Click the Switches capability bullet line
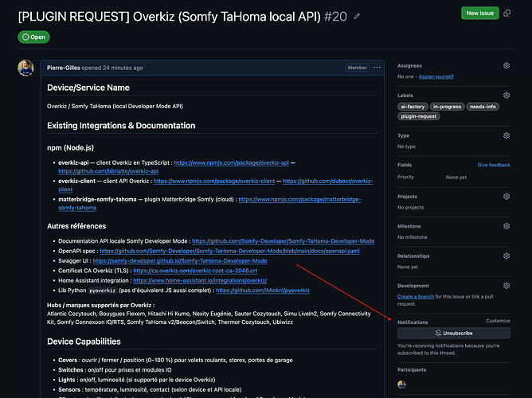 click(115, 370)
